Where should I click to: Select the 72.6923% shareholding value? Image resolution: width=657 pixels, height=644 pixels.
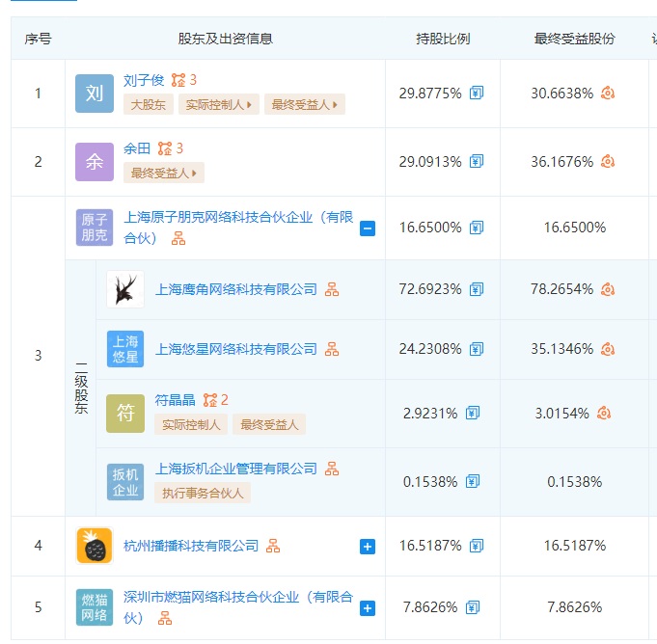tap(430, 289)
